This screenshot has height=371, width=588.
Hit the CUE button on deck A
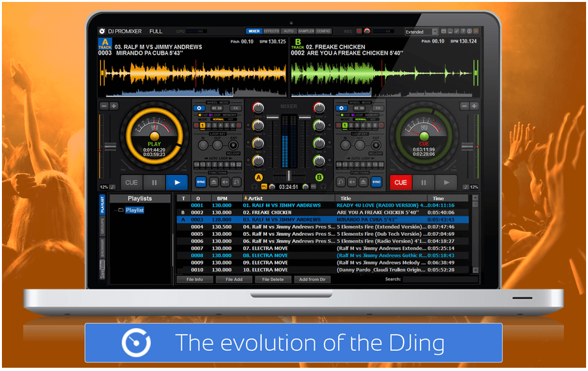(x=131, y=183)
